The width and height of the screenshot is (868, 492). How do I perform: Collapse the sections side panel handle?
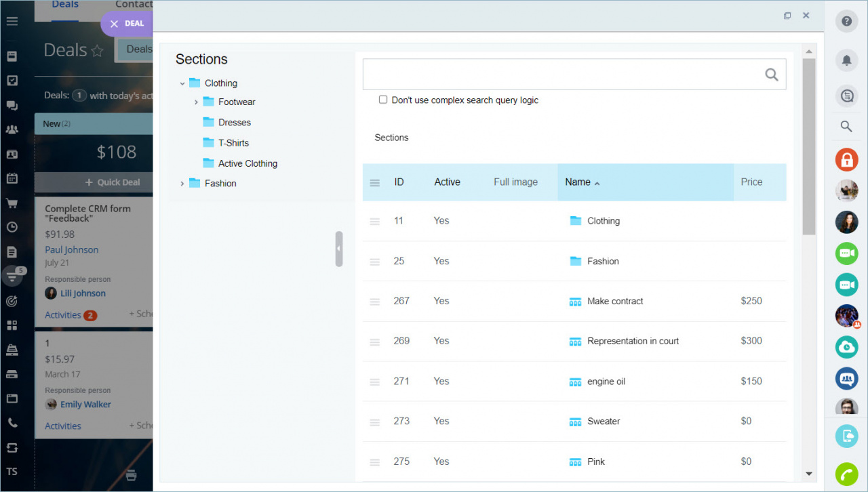339,249
